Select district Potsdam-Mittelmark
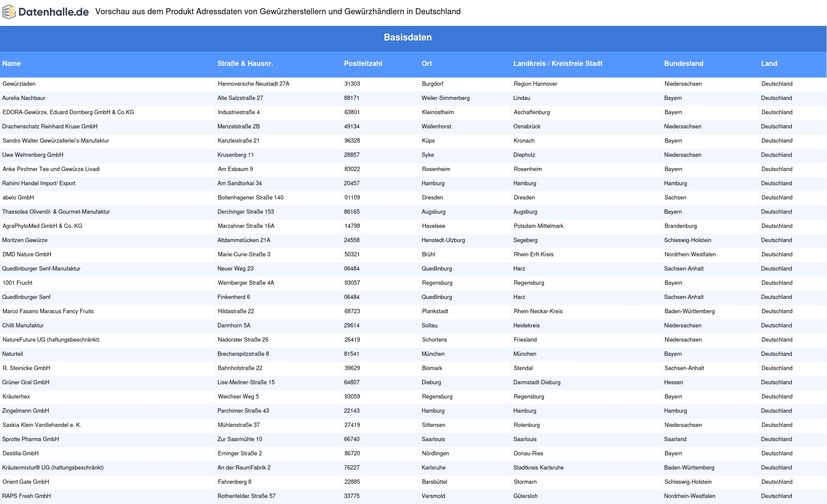Screen dimensions: 827x504 538,226
